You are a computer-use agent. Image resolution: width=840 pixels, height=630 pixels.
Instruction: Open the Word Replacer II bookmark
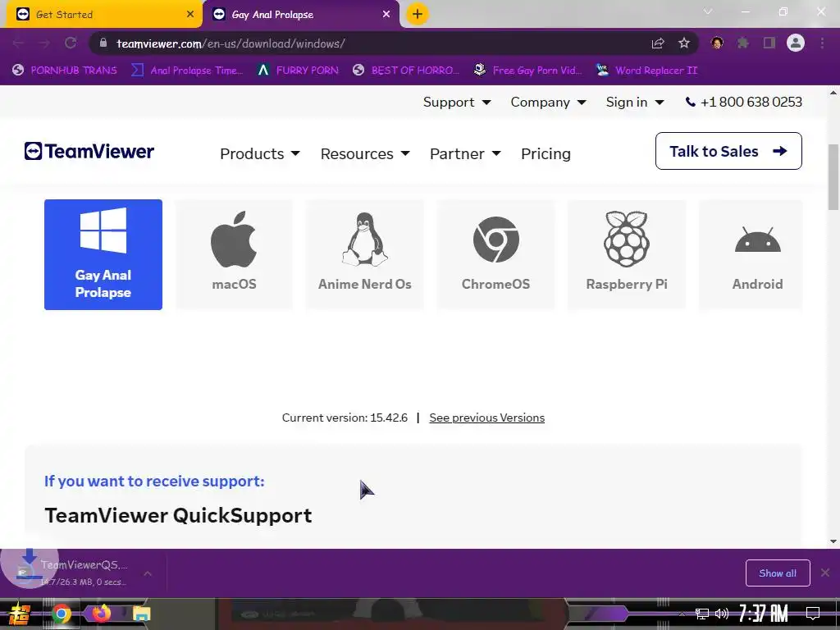646,71
